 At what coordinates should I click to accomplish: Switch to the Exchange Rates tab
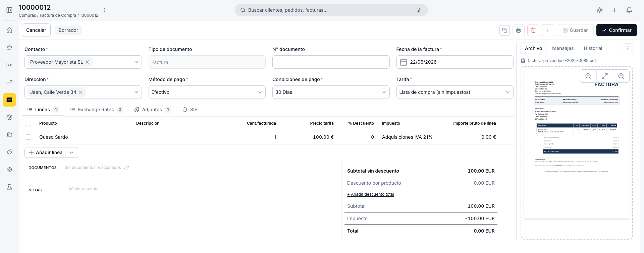97,110
